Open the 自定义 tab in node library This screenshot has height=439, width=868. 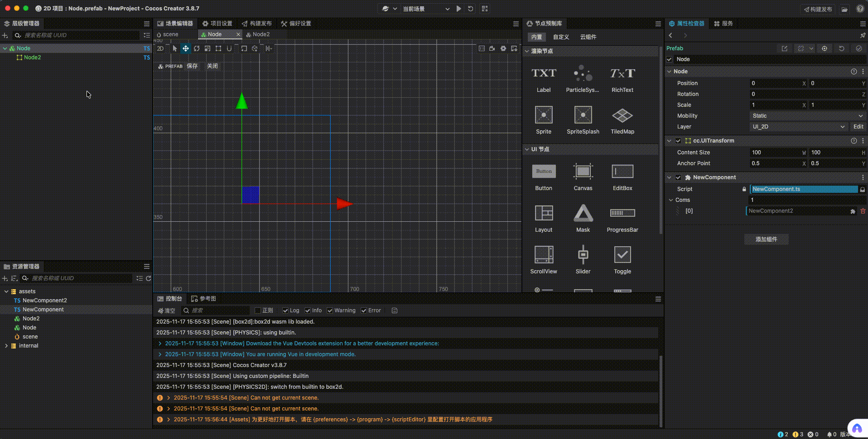(x=561, y=37)
